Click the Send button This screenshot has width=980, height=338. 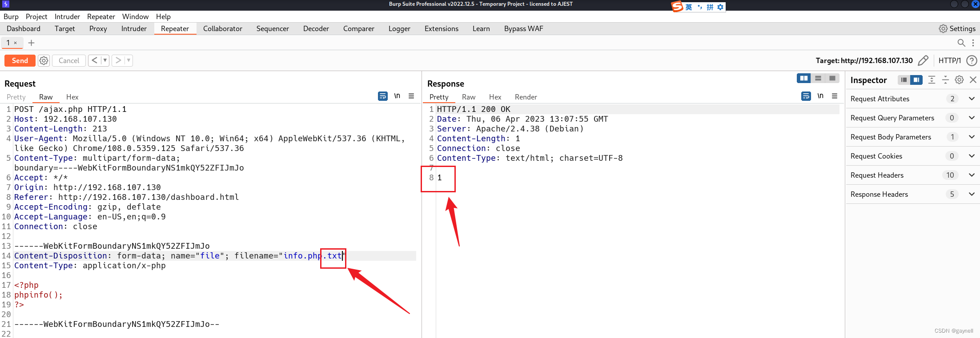click(x=20, y=60)
